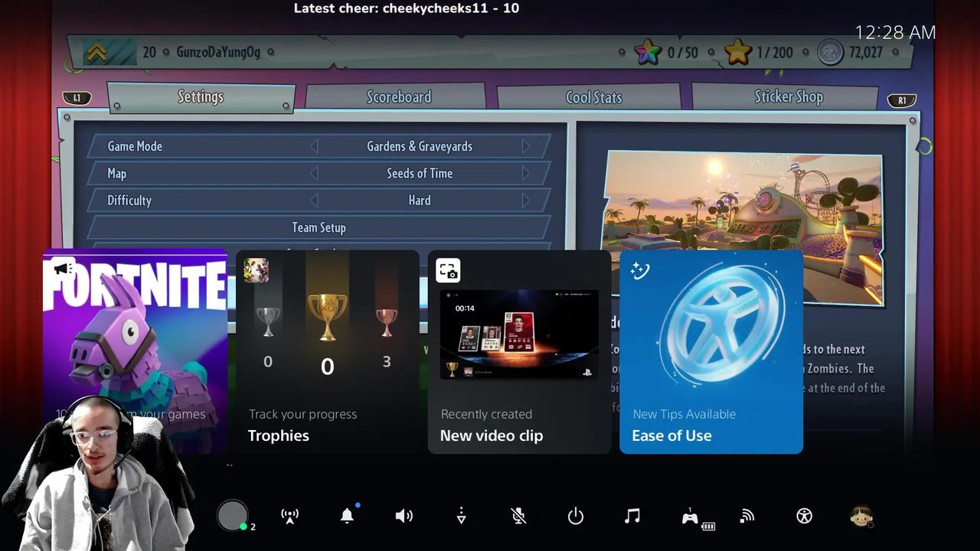Click the L1 tab navigation button
Viewport: 980px width, 551px height.
(x=77, y=98)
